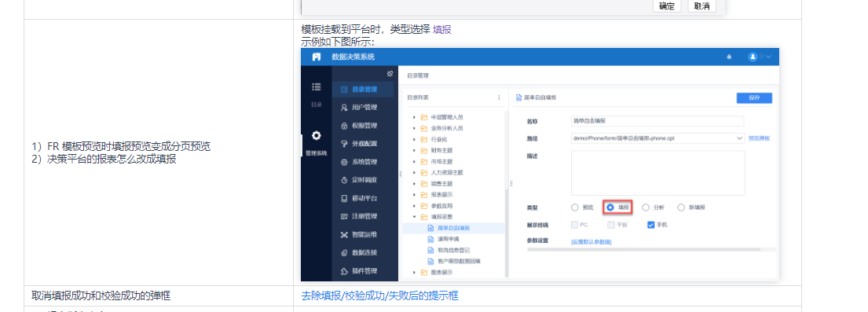
Task: Click the 描述 text area
Action: [x=657, y=173]
